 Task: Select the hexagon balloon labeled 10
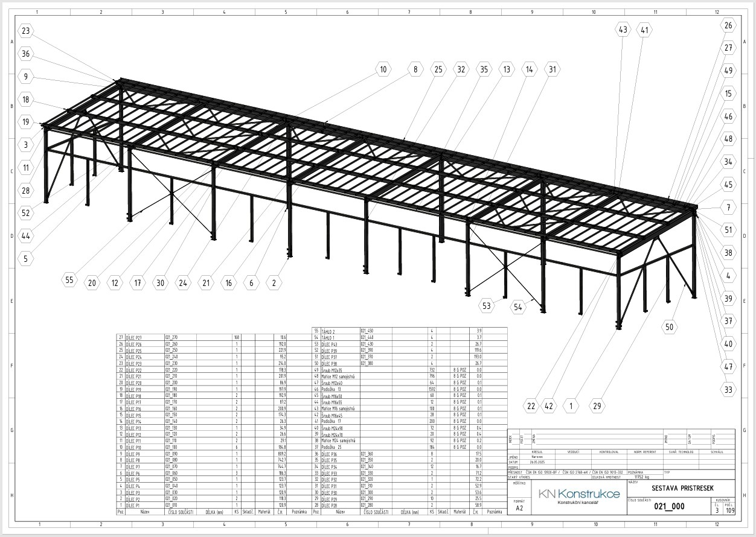pos(383,69)
